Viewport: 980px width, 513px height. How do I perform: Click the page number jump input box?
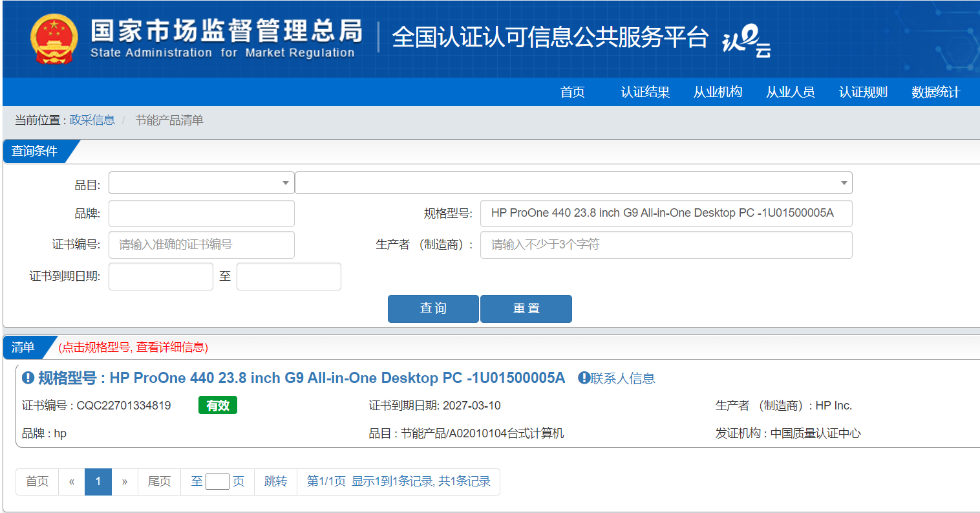pos(217,481)
